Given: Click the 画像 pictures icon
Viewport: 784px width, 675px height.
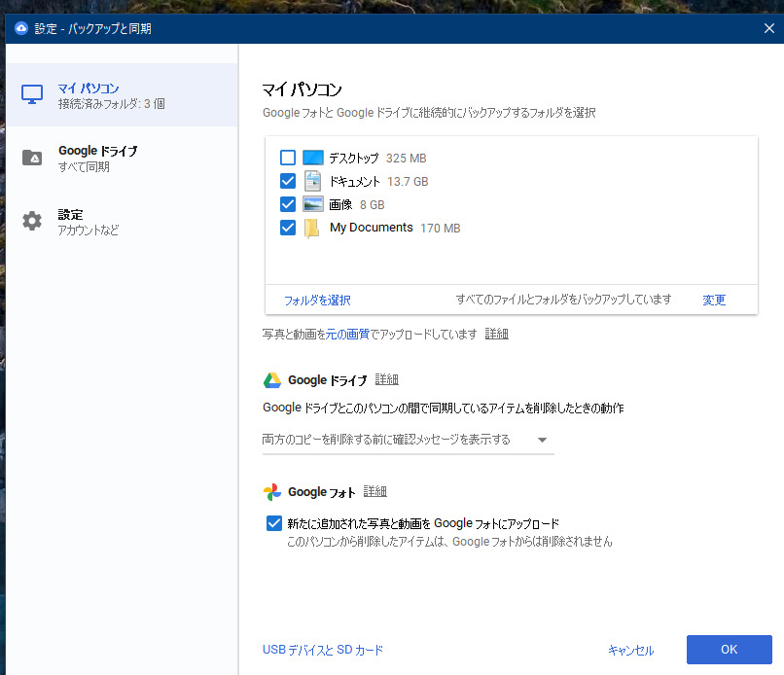Looking at the screenshot, I should click(312, 204).
